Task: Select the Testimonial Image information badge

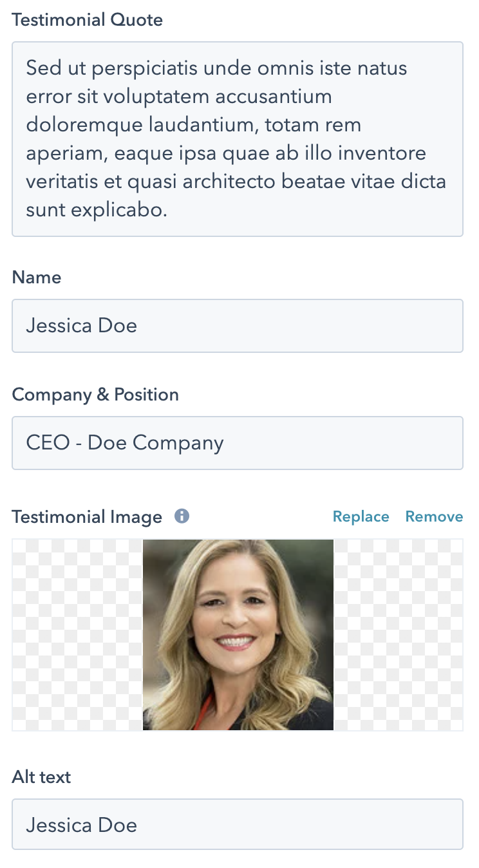Action: (x=182, y=516)
